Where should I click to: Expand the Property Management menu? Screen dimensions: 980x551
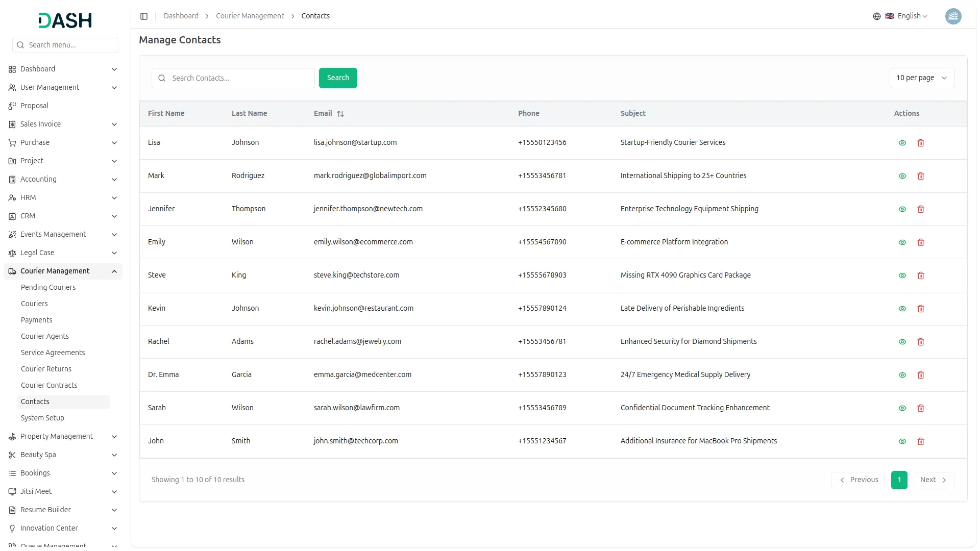pos(63,436)
